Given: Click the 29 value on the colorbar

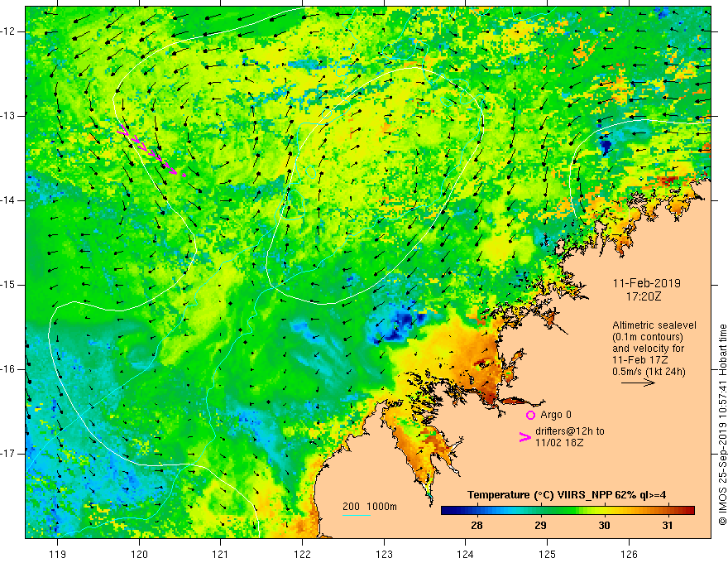Looking at the screenshot, I should pyautogui.click(x=540, y=526).
